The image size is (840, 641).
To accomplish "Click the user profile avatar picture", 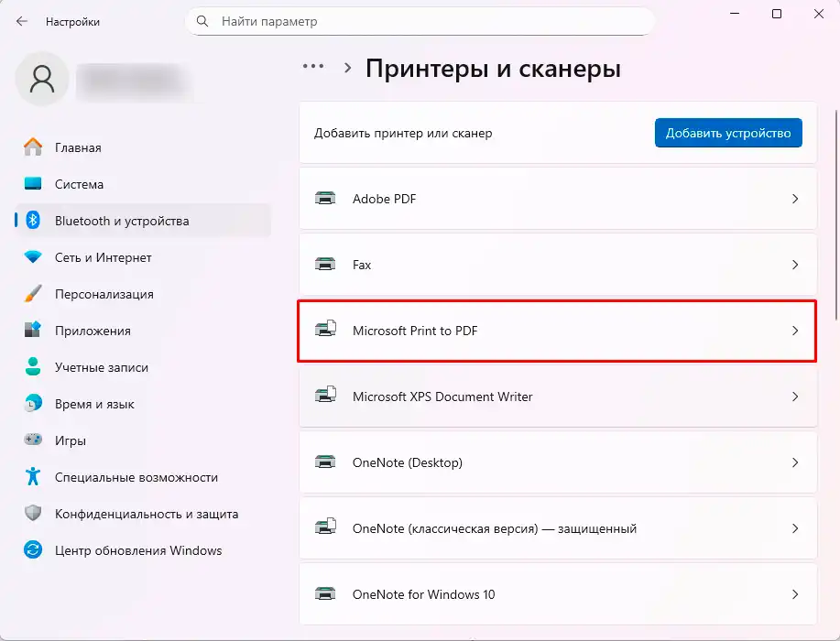I will click(42, 80).
